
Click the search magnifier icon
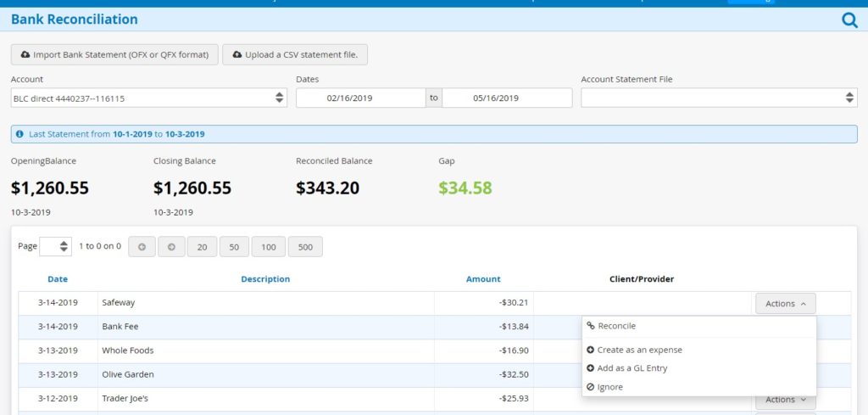point(849,20)
